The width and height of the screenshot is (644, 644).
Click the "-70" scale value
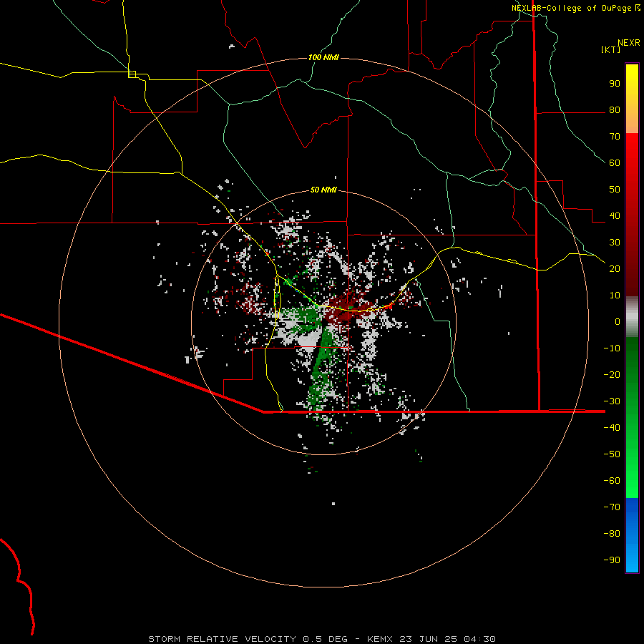[612, 507]
